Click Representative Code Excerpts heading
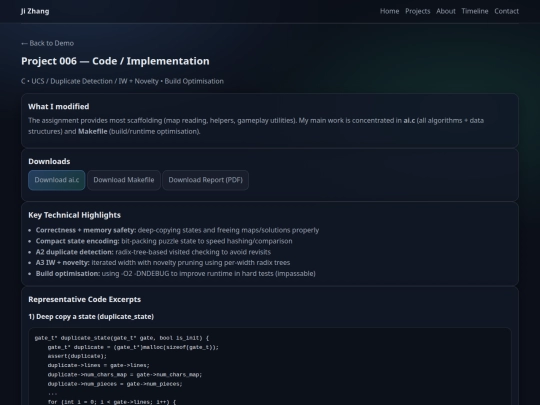The height and width of the screenshot is (405, 540). click(x=84, y=299)
